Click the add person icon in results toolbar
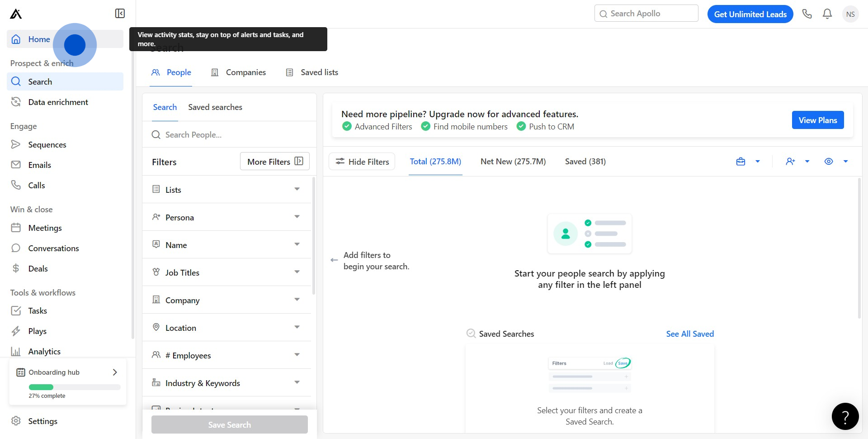 [x=790, y=162]
